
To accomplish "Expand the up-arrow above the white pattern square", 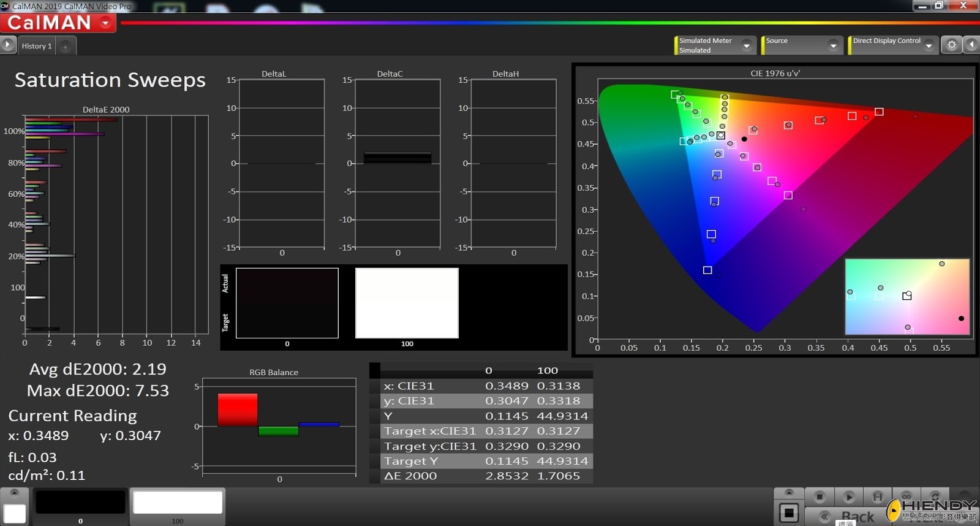I will tap(15, 493).
